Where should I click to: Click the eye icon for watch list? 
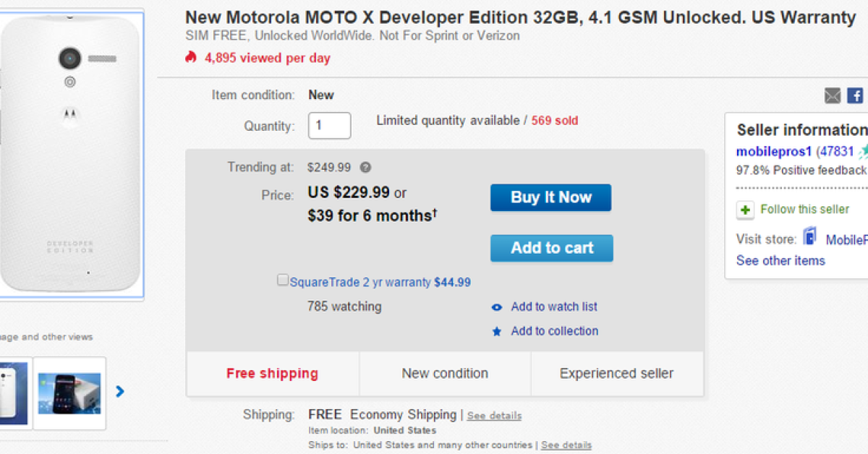click(x=497, y=307)
